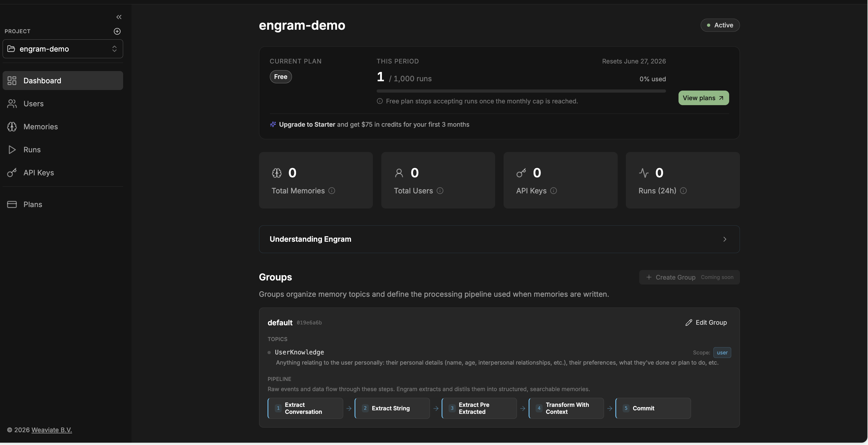Click activity pulse icon in Runs card

pos(644,173)
